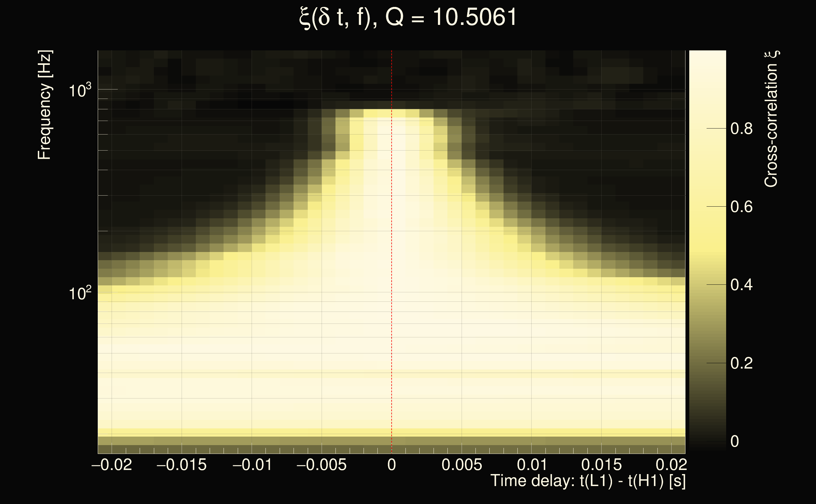Image resolution: width=816 pixels, height=504 pixels.
Task: Click the 0.6 colorbar tick label
Action: pos(741,207)
